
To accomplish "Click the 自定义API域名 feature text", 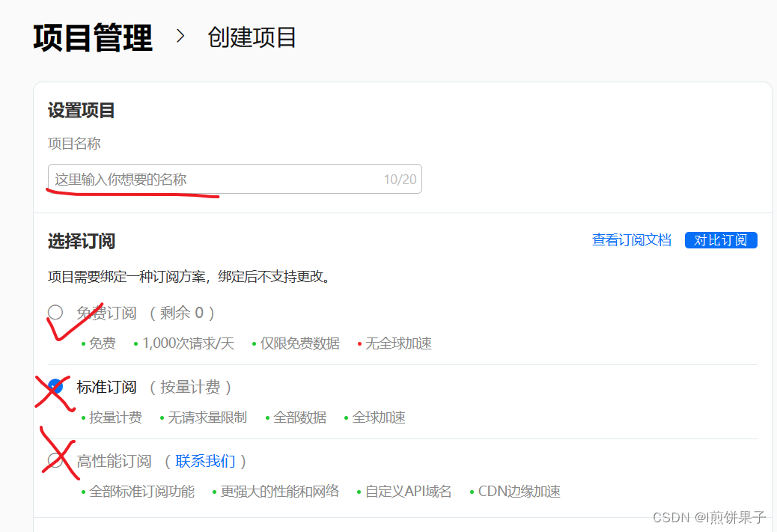I will click(408, 492).
